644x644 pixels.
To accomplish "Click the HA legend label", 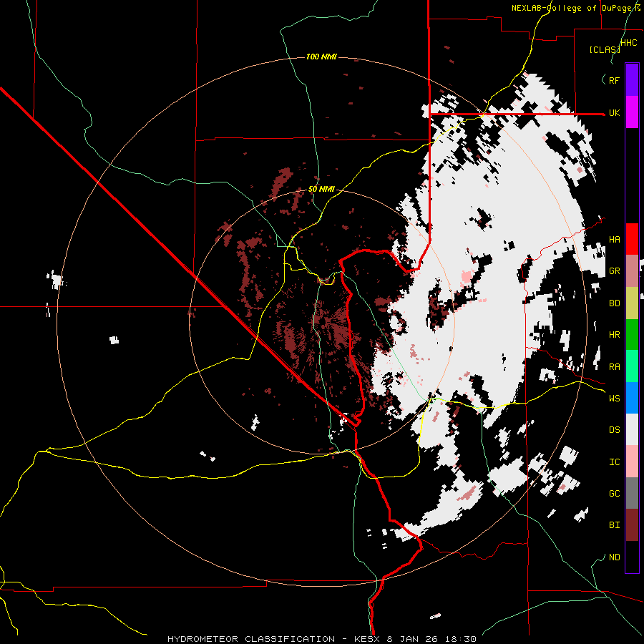I will pyautogui.click(x=614, y=240).
